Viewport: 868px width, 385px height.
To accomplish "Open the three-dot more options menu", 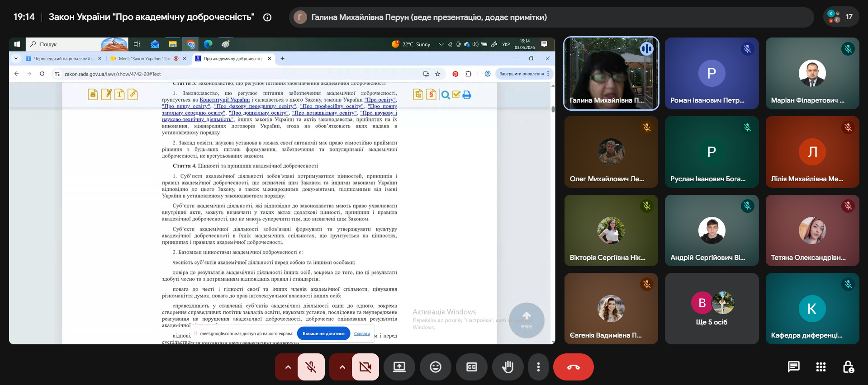I will (538, 367).
